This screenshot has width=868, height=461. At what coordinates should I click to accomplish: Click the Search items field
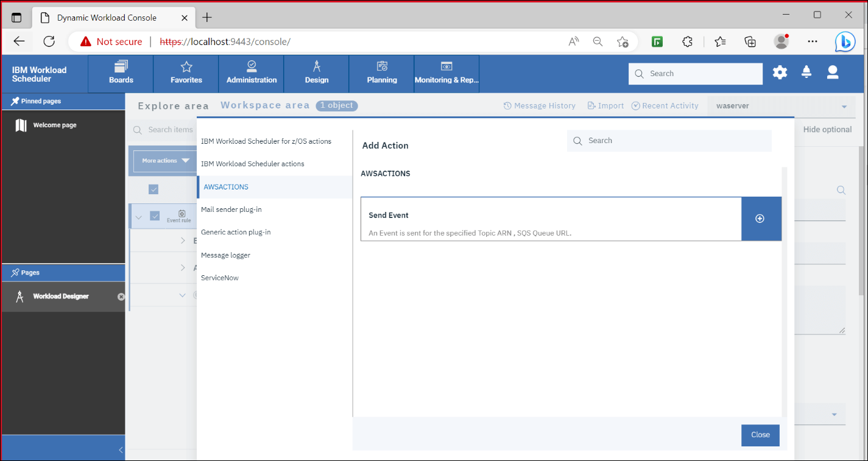click(x=164, y=130)
